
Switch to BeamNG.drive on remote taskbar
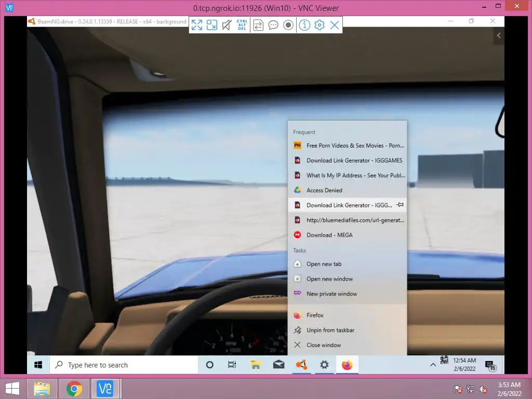[302, 365]
